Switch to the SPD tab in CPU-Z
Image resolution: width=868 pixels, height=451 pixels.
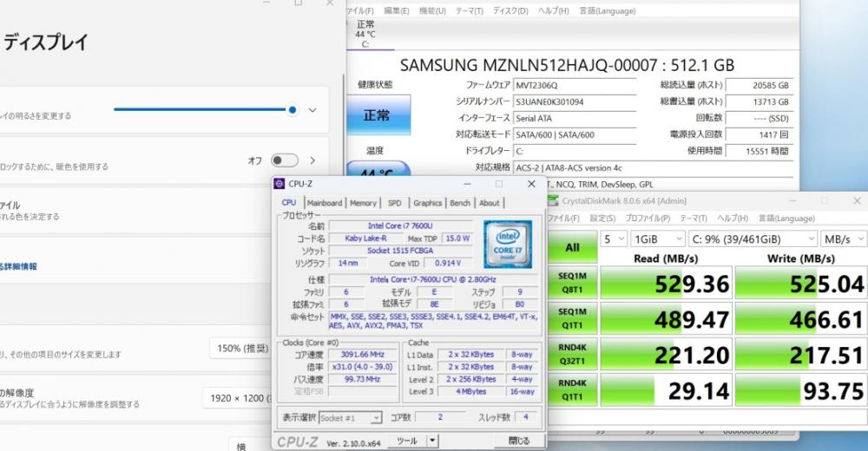[x=395, y=203]
